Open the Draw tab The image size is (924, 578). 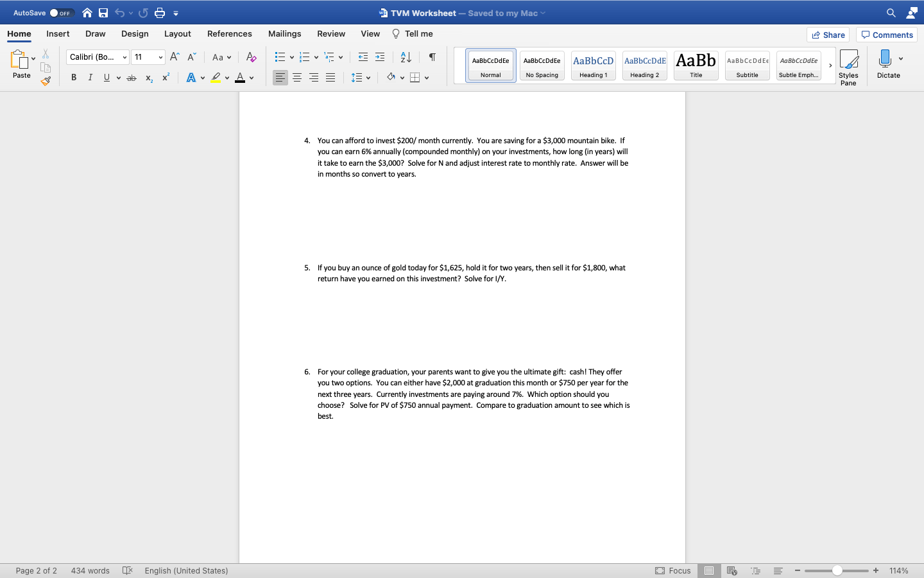[96, 34]
